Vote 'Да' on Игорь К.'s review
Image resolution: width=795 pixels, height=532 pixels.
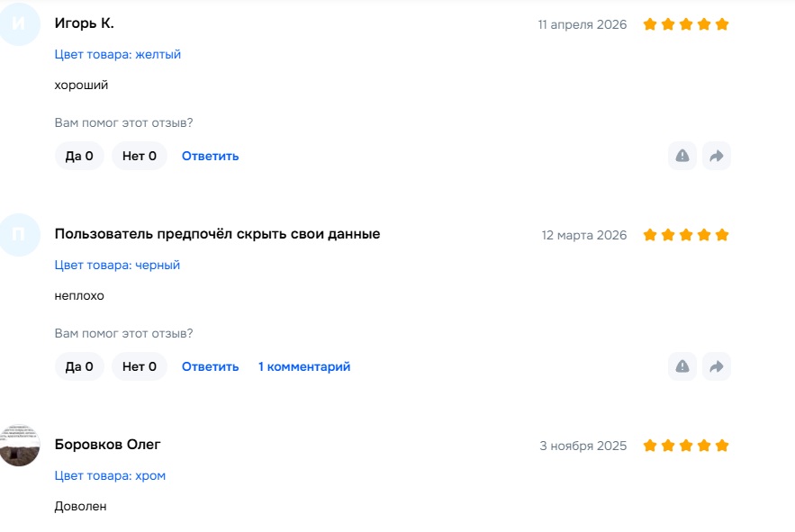(x=79, y=156)
